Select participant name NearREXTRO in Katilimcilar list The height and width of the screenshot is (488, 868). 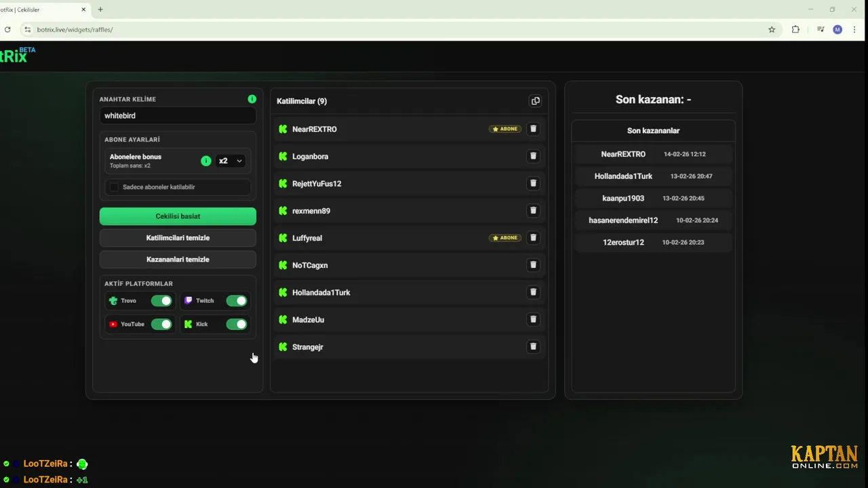(x=315, y=129)
